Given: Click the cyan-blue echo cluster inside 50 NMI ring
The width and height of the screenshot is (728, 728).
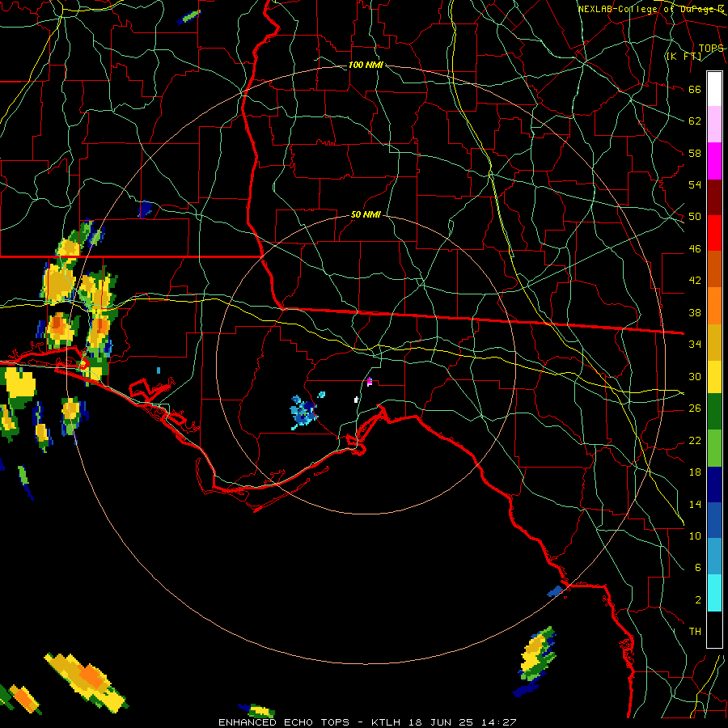Looking at the screenshot, I should click(303, 412).
